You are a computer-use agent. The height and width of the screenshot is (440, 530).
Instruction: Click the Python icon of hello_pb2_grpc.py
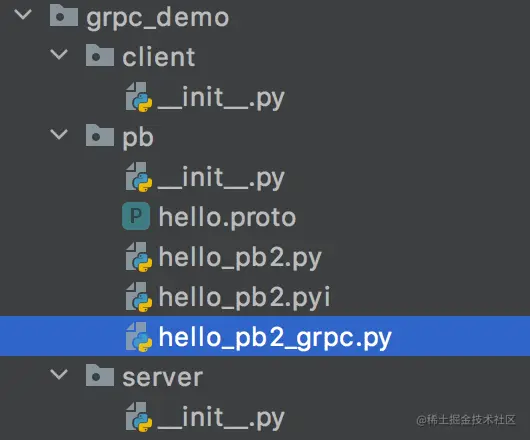click(x=139, y=337)
